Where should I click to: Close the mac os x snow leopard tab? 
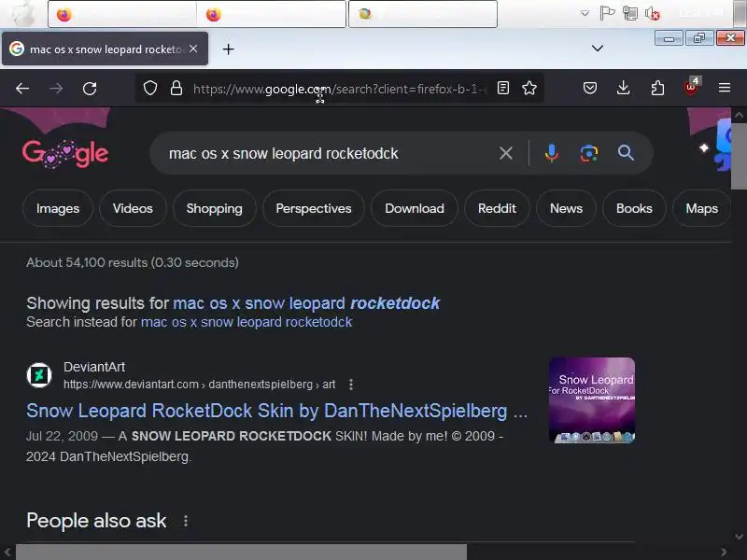(x=193, y=49)
